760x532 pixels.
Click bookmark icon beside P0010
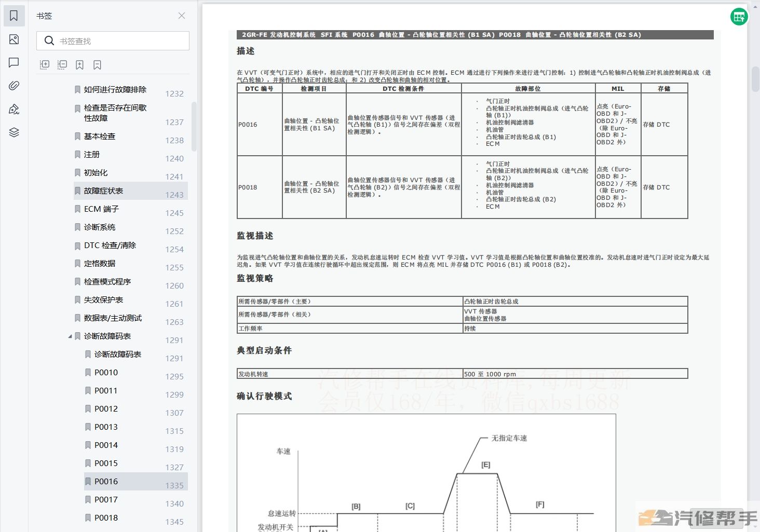coord(88,372)
